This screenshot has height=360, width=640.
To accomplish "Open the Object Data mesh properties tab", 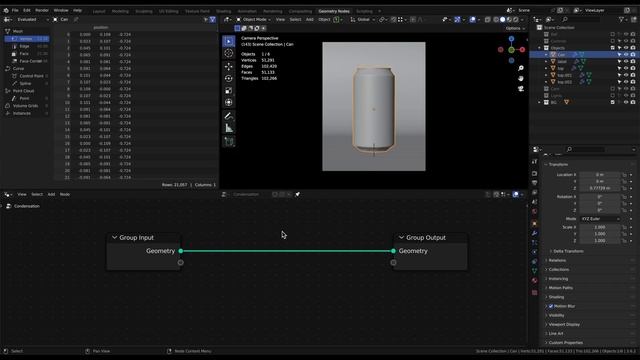I will pos(534,271).
